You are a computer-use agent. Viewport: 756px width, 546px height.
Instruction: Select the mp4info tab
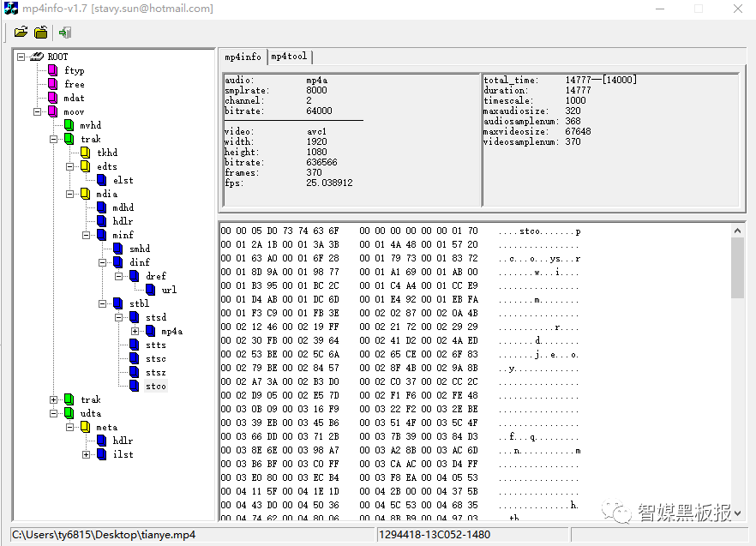pos(243,57)
